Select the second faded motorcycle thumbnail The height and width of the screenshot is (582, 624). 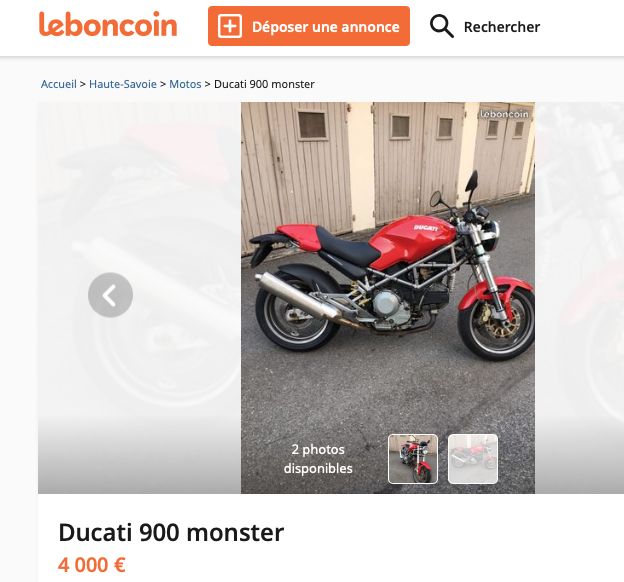(473, 459)
